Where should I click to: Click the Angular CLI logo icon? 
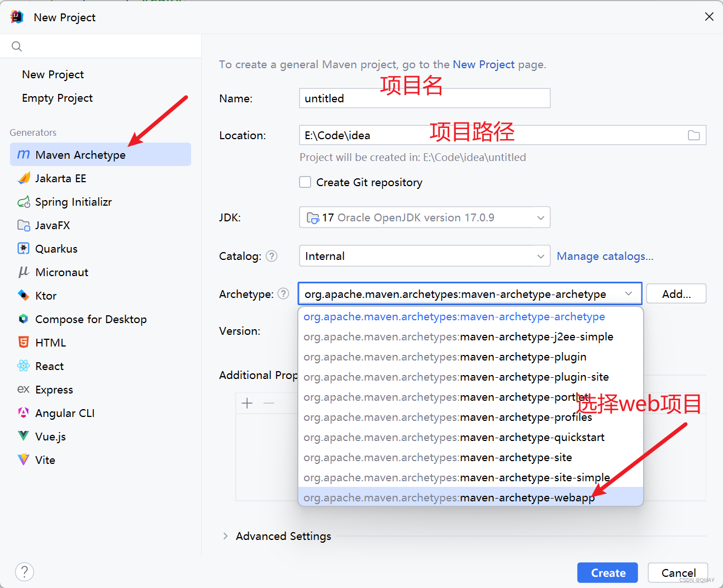point(23,412)
